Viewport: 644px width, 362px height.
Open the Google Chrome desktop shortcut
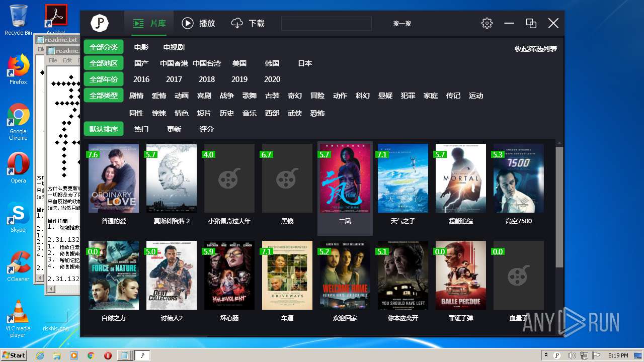18,122
